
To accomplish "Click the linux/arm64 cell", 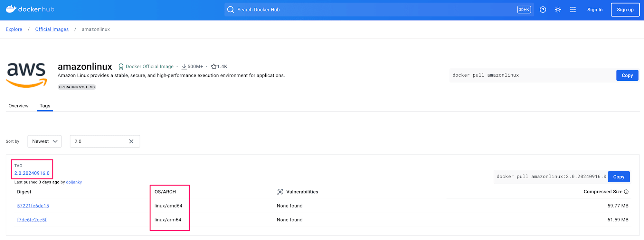I will tap(168, 220).
